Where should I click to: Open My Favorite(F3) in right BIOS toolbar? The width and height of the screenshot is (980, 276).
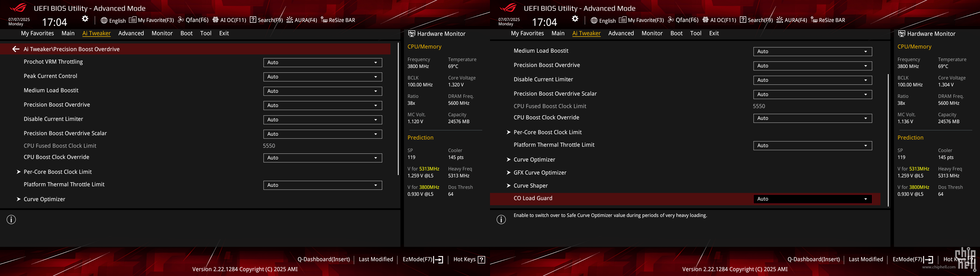[x=641, y=20]
